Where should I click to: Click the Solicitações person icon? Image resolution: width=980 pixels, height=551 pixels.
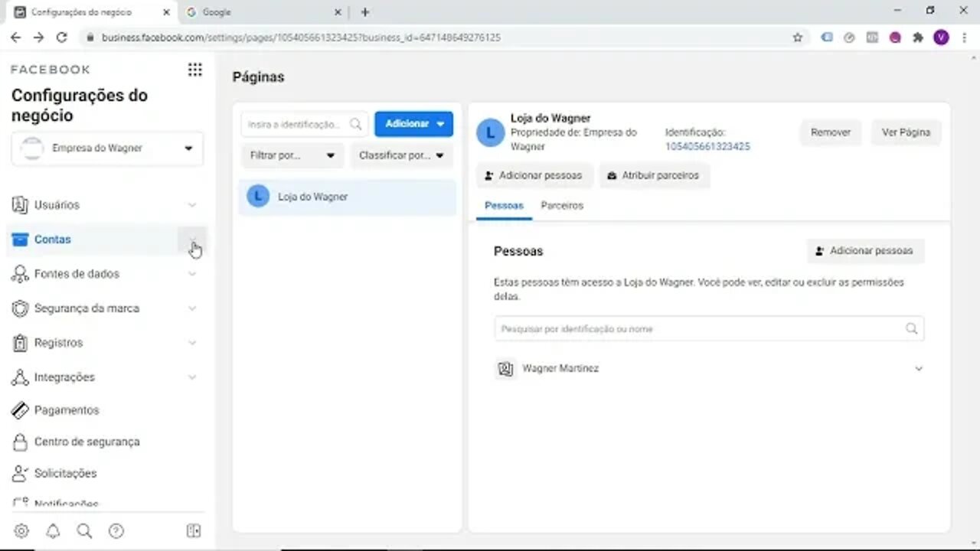tap(20, 474)
